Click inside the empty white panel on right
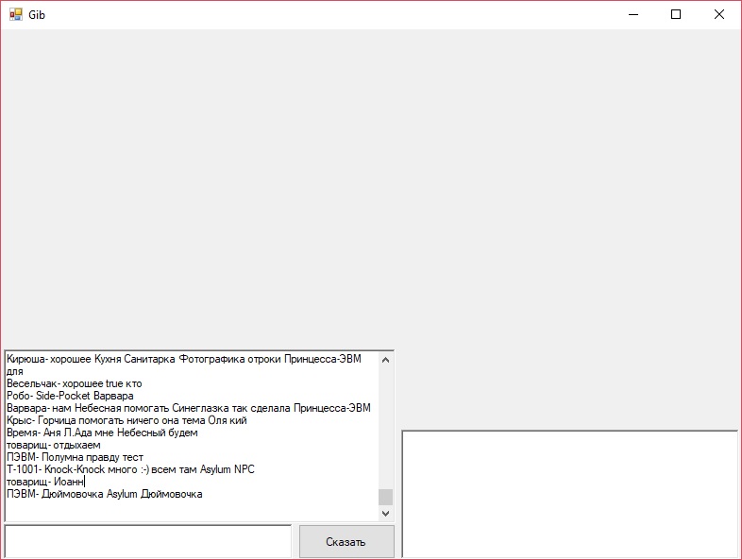The width and height of the screenshot is (742, 560). point(569,494)
